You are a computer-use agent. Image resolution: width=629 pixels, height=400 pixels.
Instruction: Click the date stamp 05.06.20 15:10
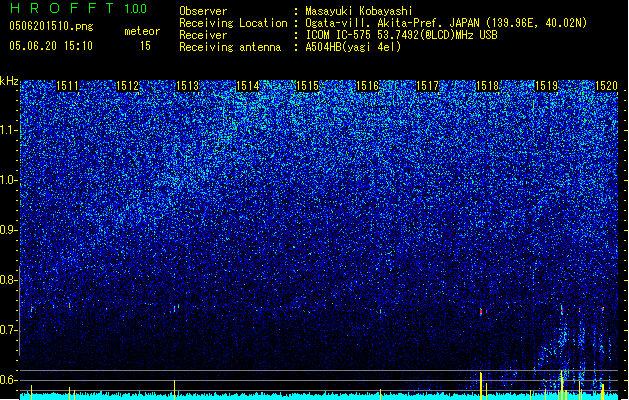[x=51, y=46]
